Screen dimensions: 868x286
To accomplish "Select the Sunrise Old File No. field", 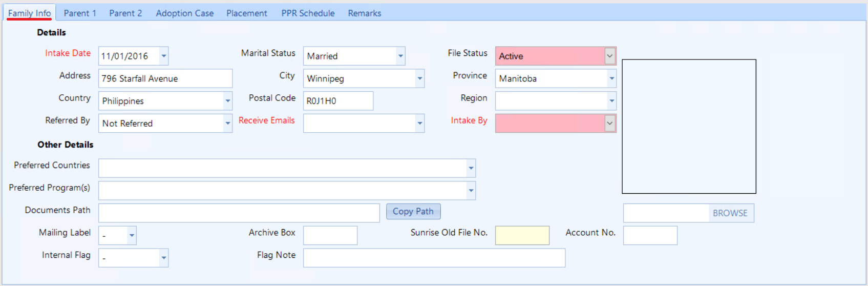I will pos(522,236).
